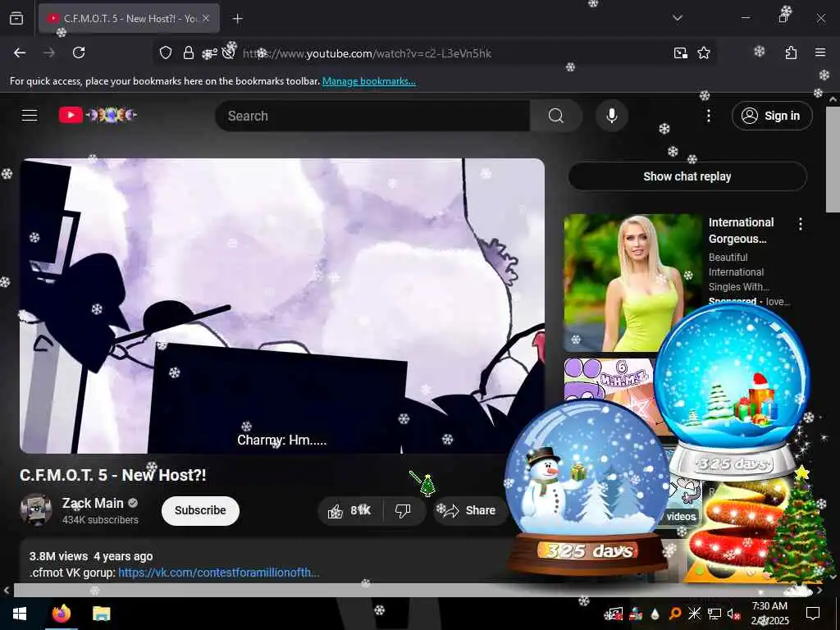Click the vertical page scrollbar thumb
840x630 pixels.
coord(833,159)
